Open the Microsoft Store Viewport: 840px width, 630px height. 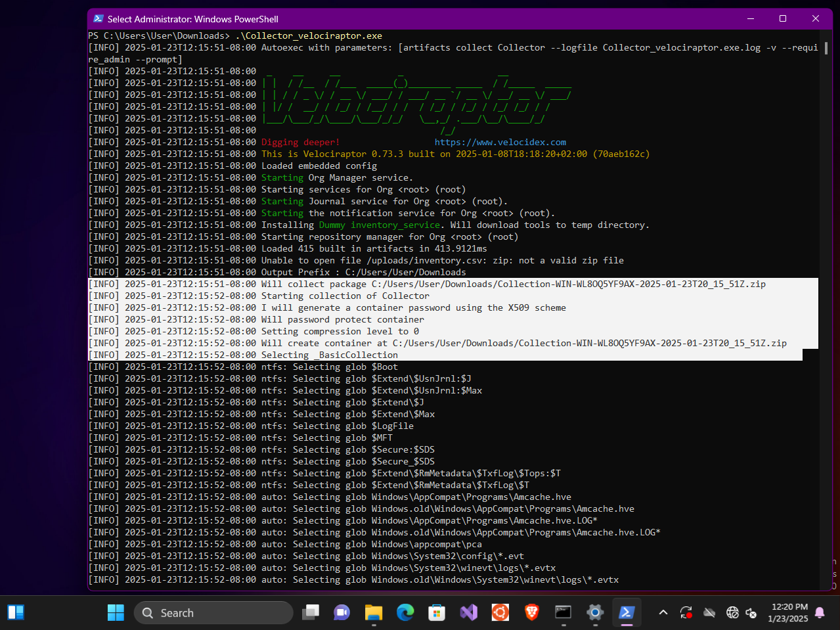pyautogui.click(x=437, y=612)
